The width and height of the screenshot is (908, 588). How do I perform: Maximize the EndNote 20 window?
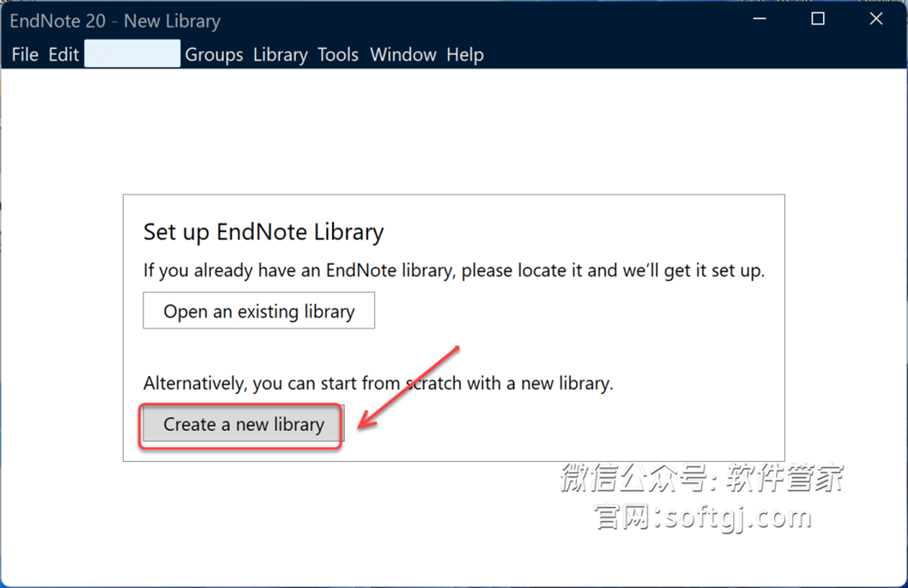[818, 19]
